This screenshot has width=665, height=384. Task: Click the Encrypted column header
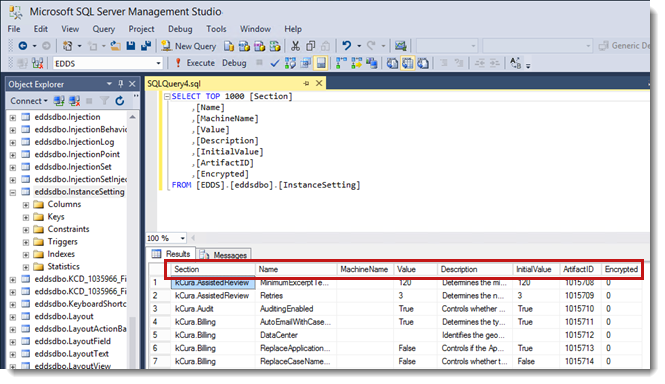(x=621, y=269)
